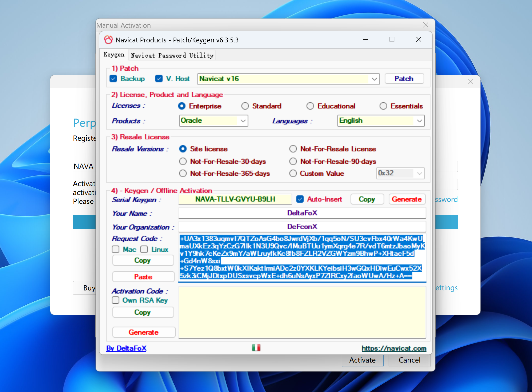
Task: Select the Keygen tab
Action: (x=114, y=55)
